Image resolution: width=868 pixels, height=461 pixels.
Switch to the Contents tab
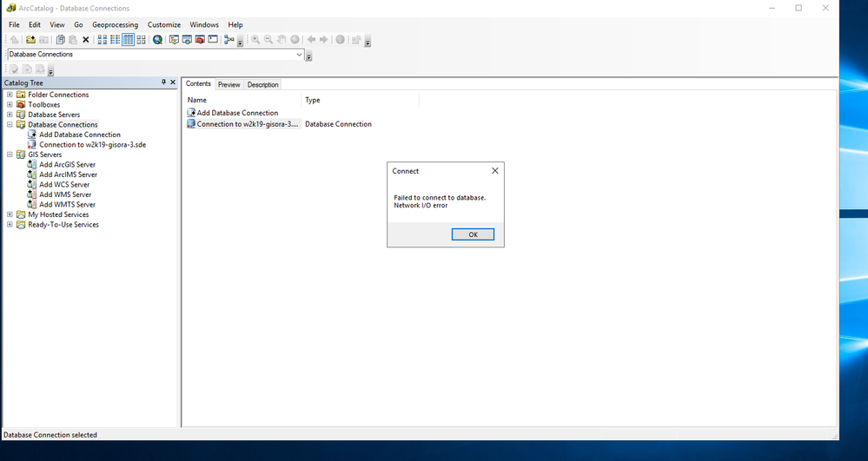198,84
